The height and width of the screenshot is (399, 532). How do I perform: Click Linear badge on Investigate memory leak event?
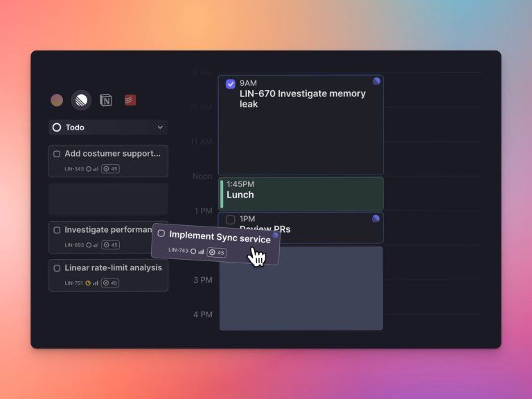point(376,81)
